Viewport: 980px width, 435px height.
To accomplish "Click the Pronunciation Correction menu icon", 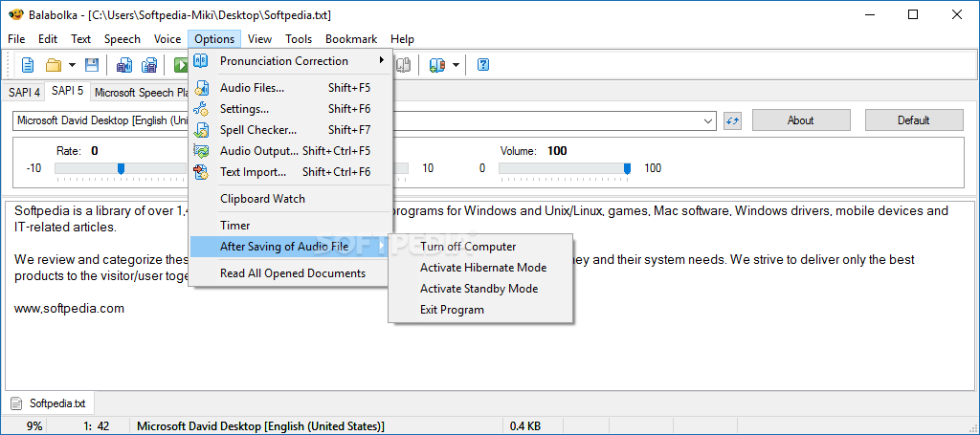I will pos(201,61).
